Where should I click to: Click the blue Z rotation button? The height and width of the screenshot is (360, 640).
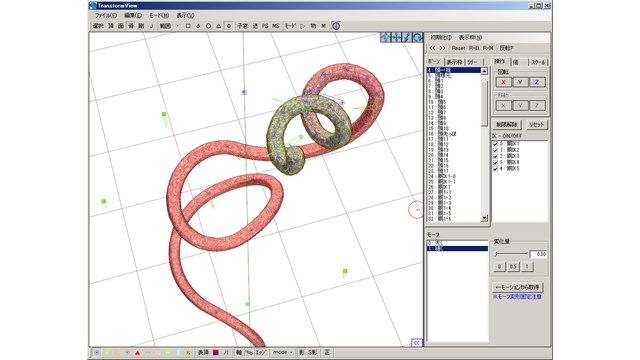click(x=537, y=82)
